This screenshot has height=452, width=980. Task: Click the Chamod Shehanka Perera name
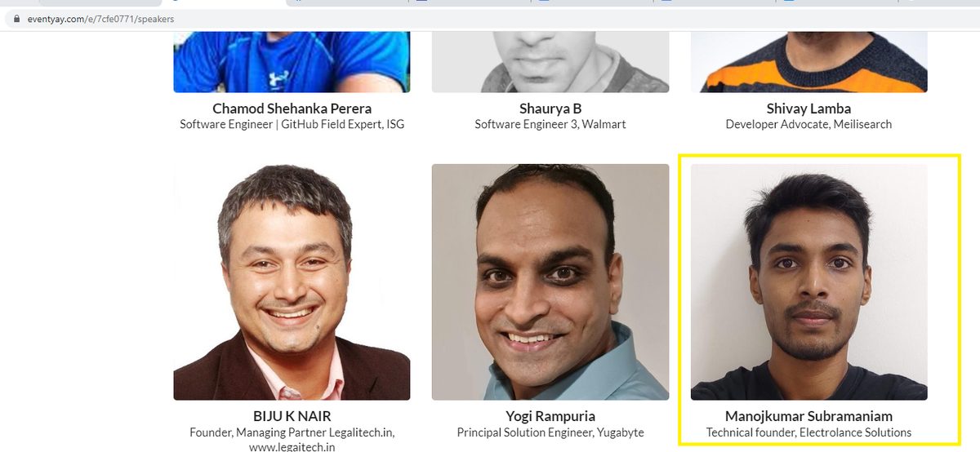click(292, 109)
